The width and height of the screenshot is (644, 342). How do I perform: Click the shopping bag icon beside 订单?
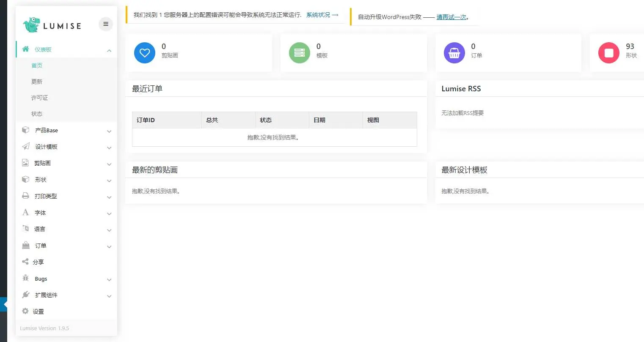[x=26, y=245]
